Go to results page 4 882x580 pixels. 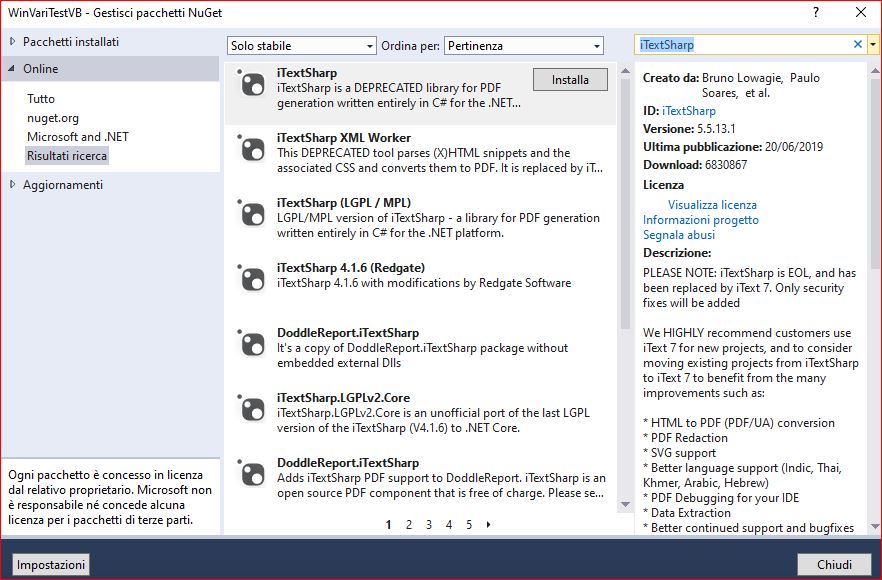click(x=449, y=525)
